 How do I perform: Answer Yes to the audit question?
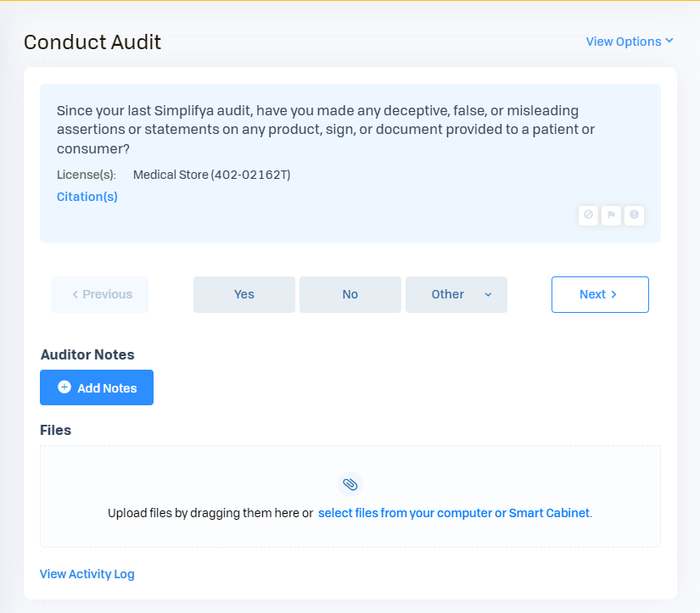[244, 294]
